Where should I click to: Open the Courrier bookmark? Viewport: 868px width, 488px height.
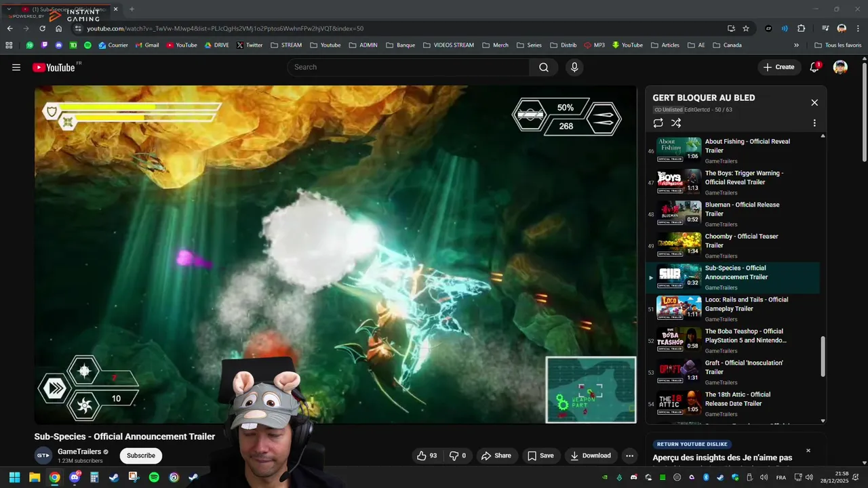coord(113,45)
